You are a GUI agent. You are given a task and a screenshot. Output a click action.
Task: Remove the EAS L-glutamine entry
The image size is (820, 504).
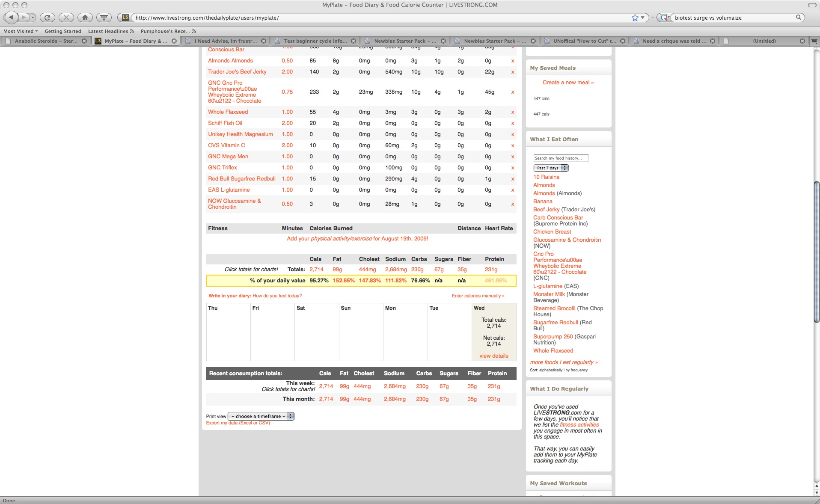(512, 190)
